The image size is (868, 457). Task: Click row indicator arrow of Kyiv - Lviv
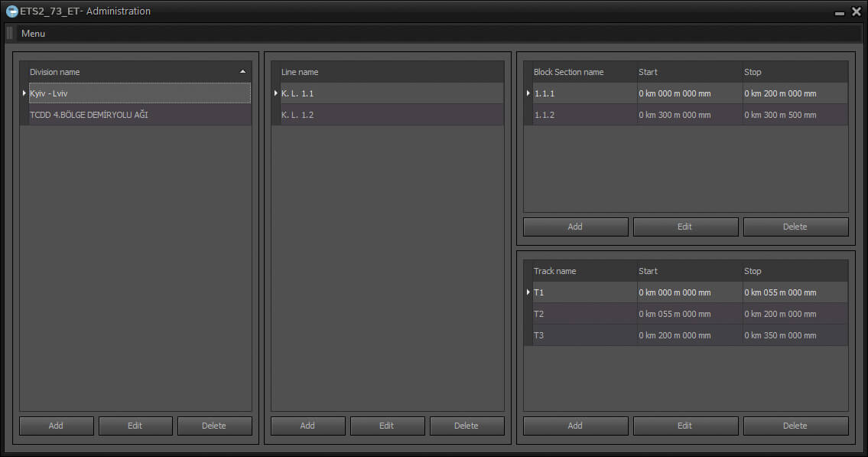24,93
